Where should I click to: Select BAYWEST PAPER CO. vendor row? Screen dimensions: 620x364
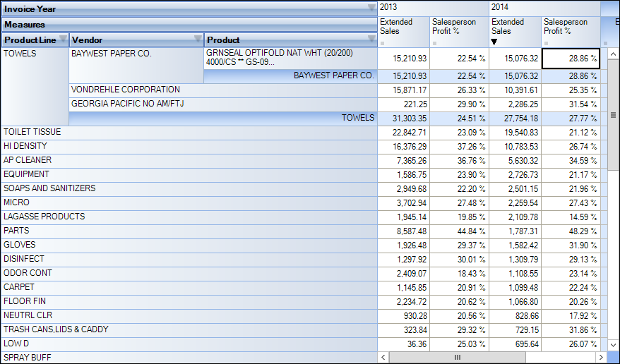[x=136, y=65]
